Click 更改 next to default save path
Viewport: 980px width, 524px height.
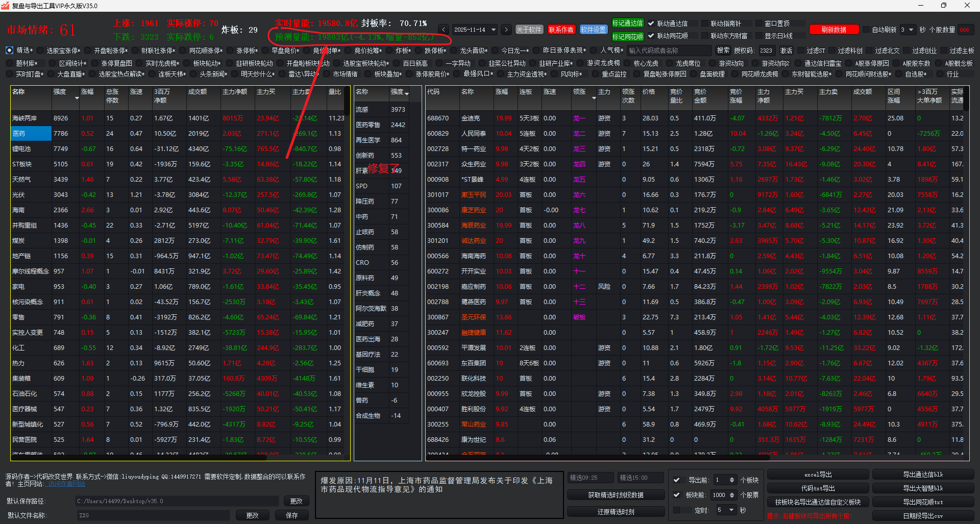(x=296, y=501)
